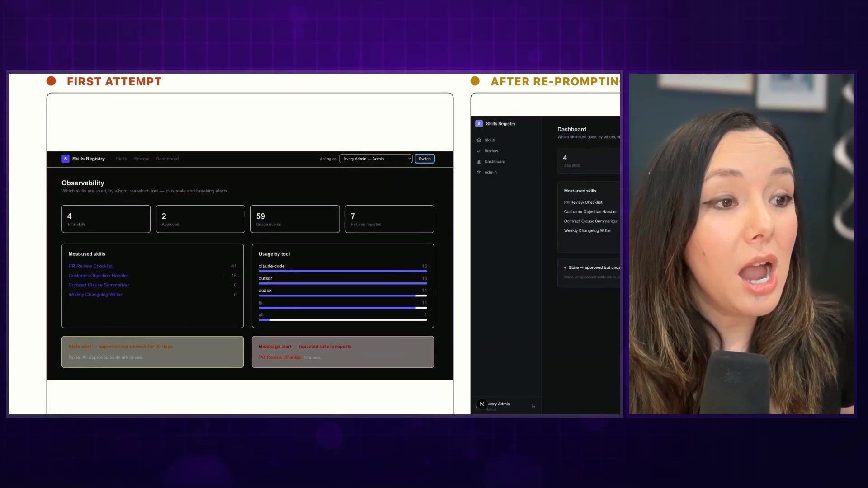
Task: Click 'None. All approved skills are in use.' text
Action: (106, 357)
